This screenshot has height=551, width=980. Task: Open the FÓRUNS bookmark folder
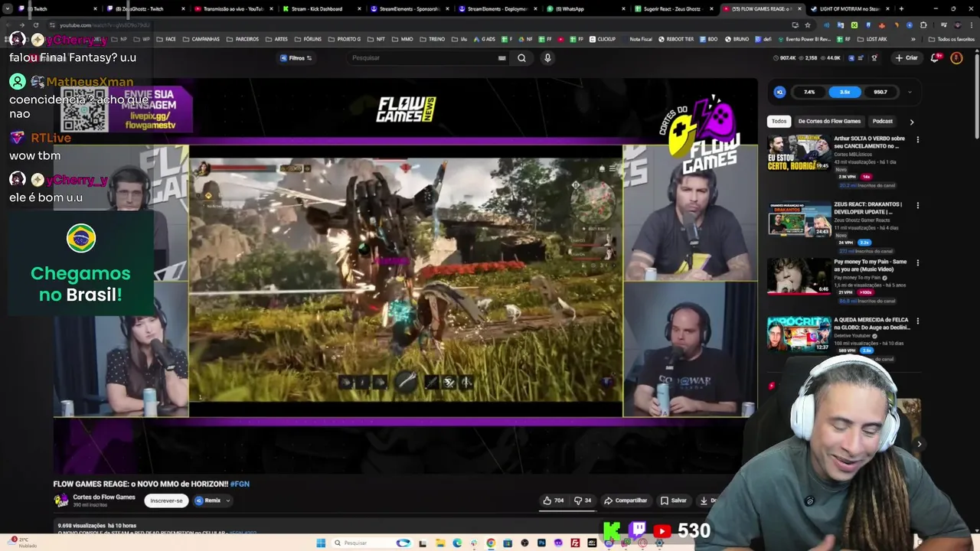(308, 39)
